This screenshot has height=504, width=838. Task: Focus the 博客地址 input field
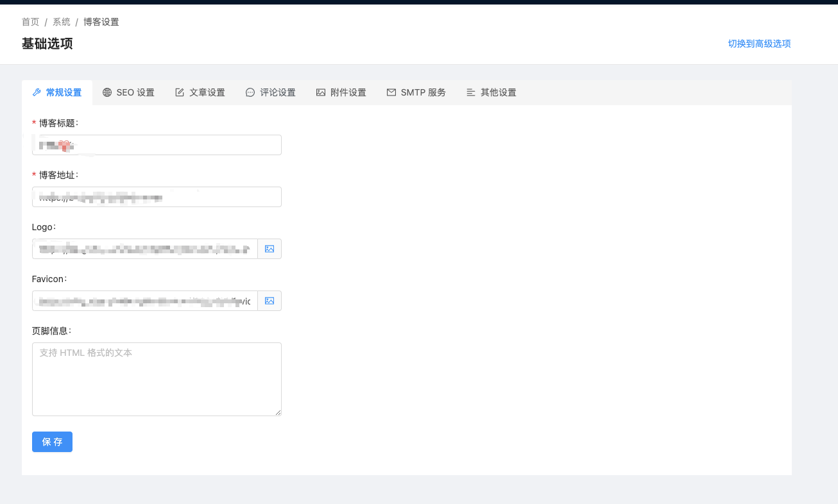[157, 197]
